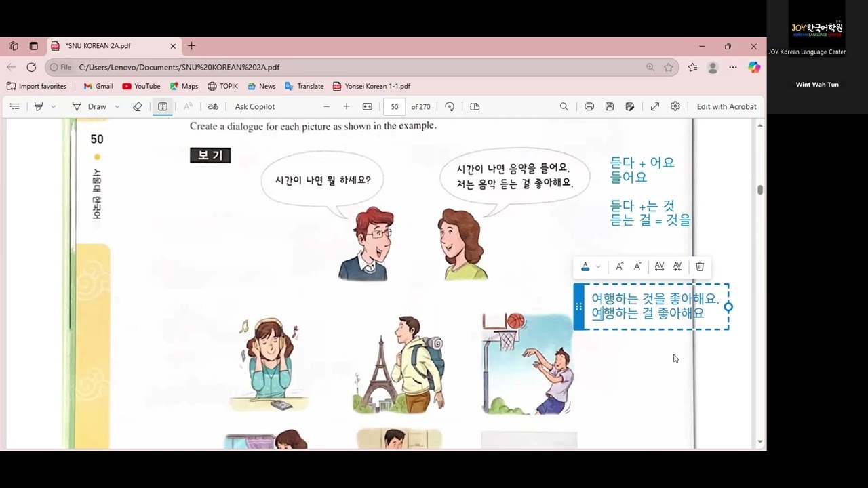Open the TOPIK bookmark

pyautogui.click(x=222, y=86)
